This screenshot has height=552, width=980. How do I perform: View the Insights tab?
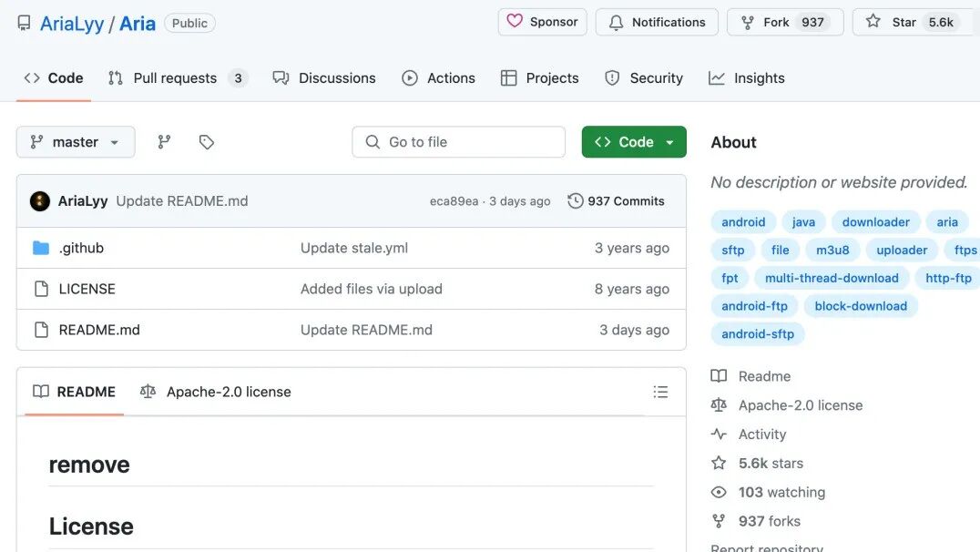pos(746,78)
